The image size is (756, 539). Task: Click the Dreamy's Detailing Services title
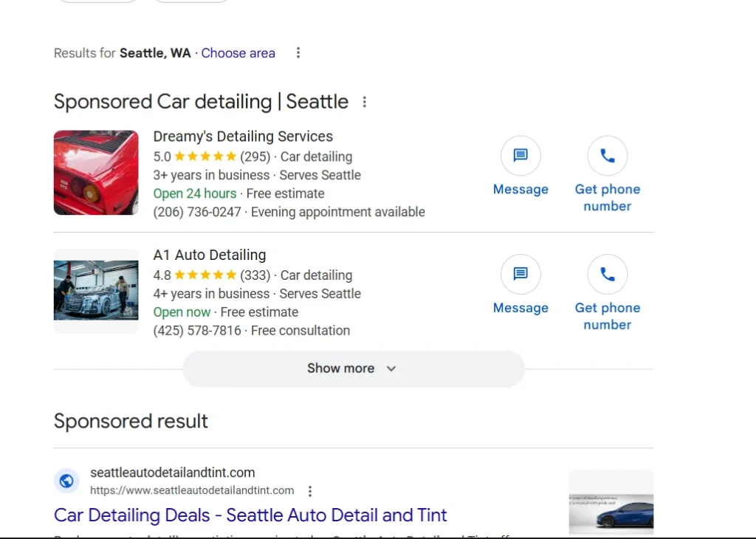click(243, 136)
